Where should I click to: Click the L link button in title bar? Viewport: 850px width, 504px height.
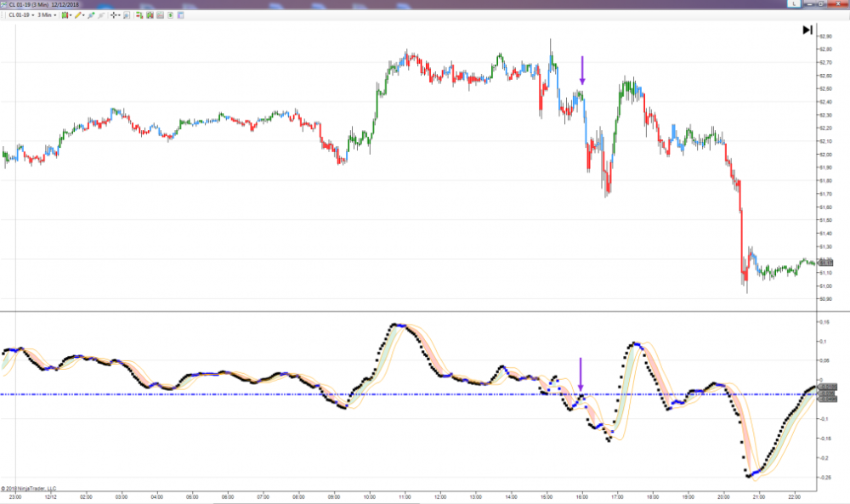click(x=794, y=4)
